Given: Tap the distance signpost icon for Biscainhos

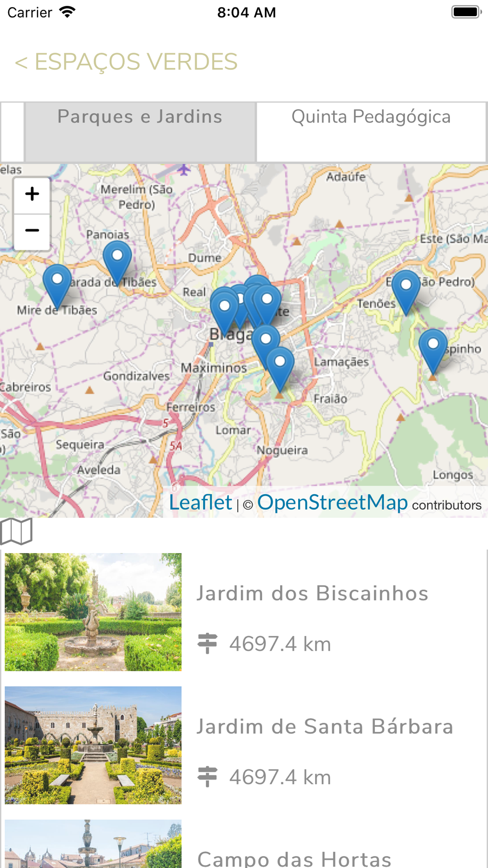Looking at the screenshot, I should click(x=207, y=643).
